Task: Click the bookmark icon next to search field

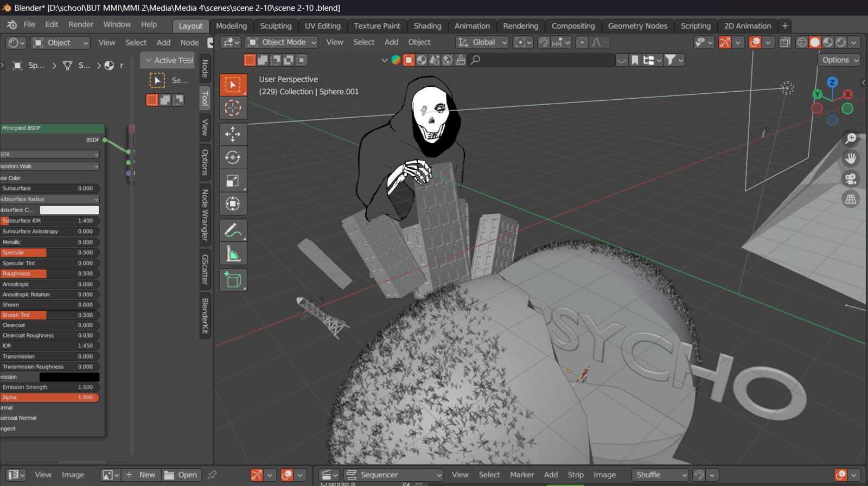Action: click(635, 60)
